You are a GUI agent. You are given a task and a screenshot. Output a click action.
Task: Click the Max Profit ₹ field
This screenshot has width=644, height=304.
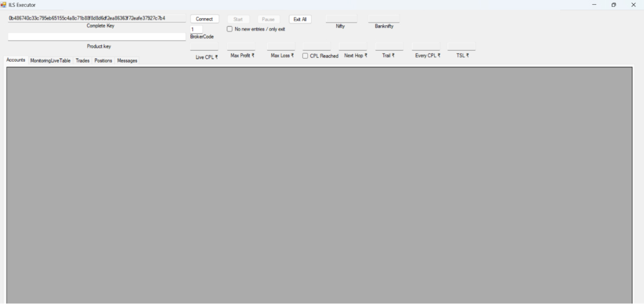click(x=241, y=46)
